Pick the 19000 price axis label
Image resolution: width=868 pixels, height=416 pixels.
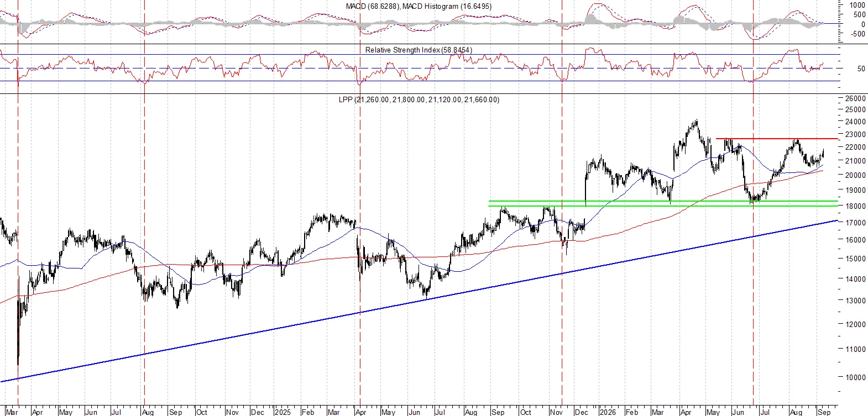click(855, 190)
